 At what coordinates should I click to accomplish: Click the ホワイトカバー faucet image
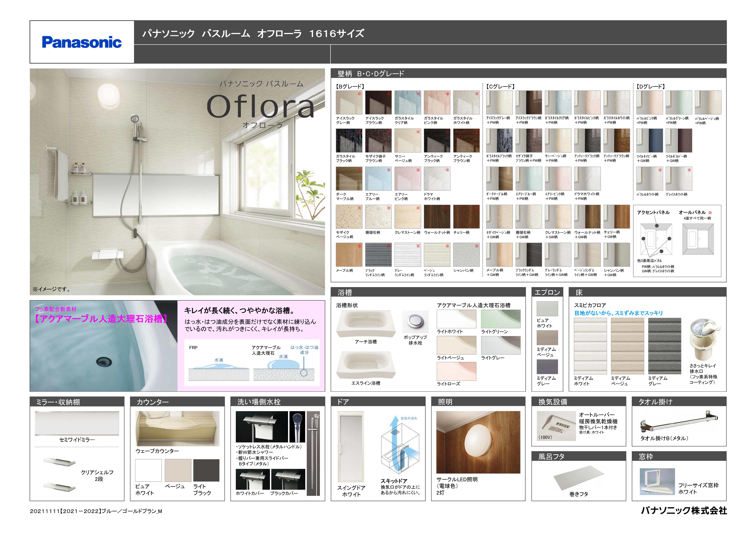click(x=253, y=479)
